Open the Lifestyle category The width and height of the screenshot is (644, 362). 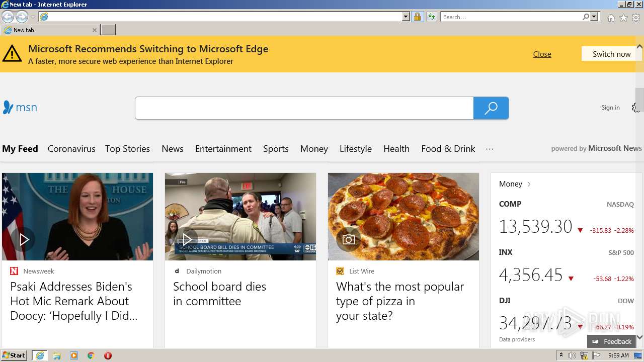coord(356,149)
